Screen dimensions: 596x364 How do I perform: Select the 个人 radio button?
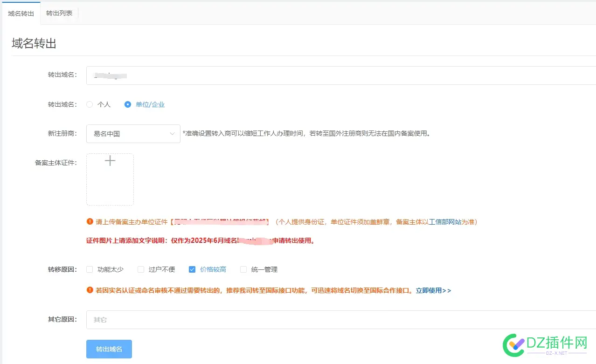point(89,104)
